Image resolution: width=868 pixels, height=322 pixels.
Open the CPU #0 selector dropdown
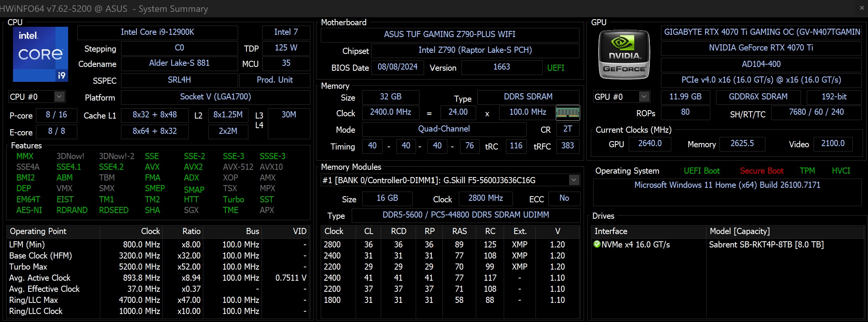click(x=59, y=97)
